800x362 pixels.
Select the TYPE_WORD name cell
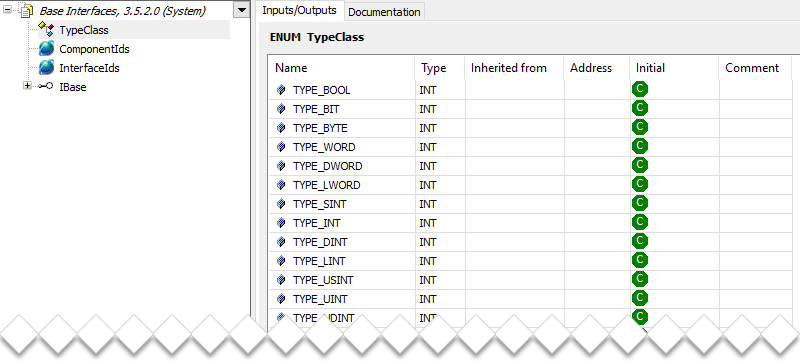pyautogui.click(x=341, y=147)
